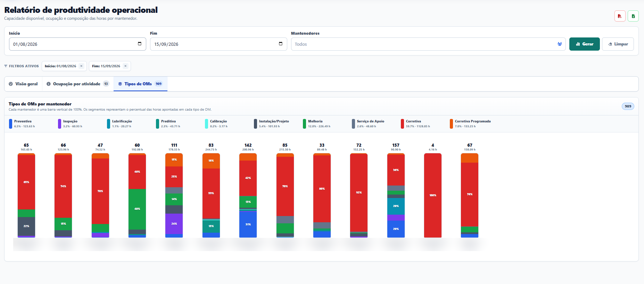The width and height of the screenshot is (644, 284).
Task: Click the people icon in Mantenedores field
Action: tap(560, 44)
